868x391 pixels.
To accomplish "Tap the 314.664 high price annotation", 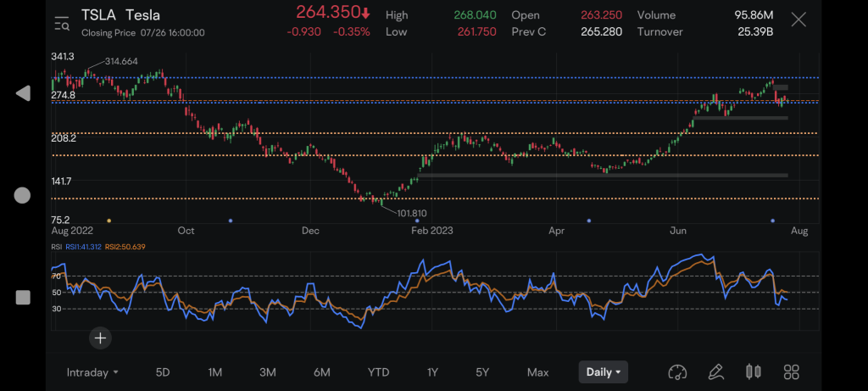I will click(x=120, y=61).
